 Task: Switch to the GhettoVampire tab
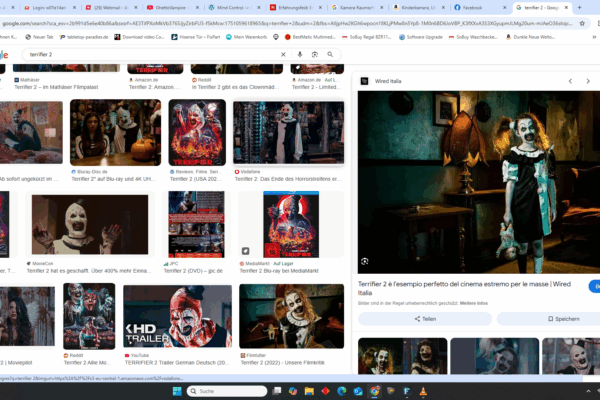point(172,7)
